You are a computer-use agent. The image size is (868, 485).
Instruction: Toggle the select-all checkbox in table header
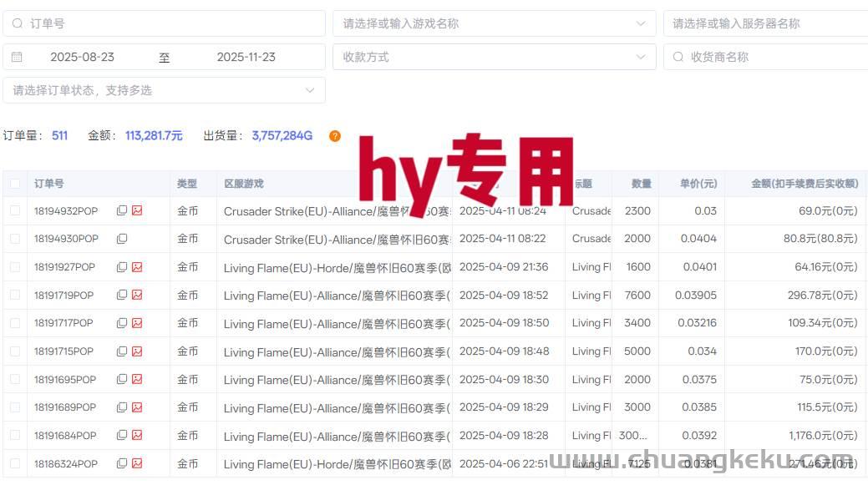(15, 184)
